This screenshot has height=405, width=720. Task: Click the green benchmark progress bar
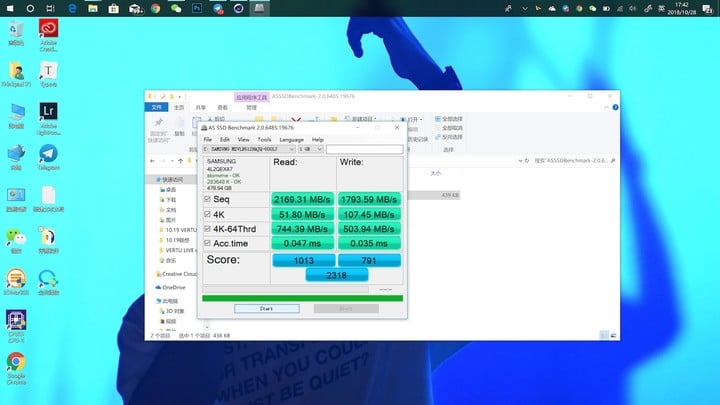coord(303,298)
